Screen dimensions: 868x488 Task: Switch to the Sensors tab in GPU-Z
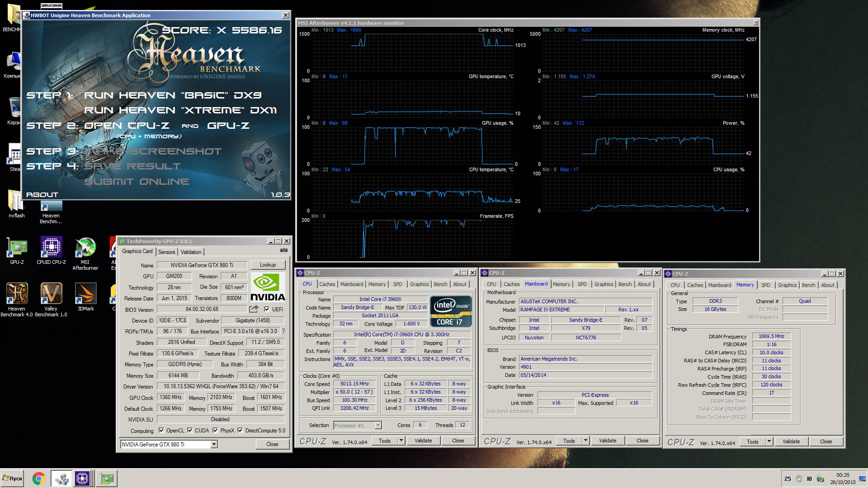click(x=166, y=252)
